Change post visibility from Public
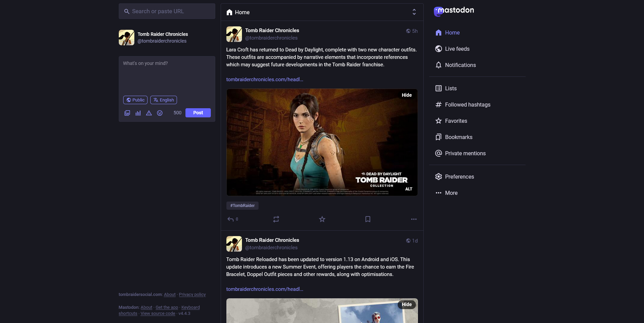 pyautogui.click(x=135, y=100)
